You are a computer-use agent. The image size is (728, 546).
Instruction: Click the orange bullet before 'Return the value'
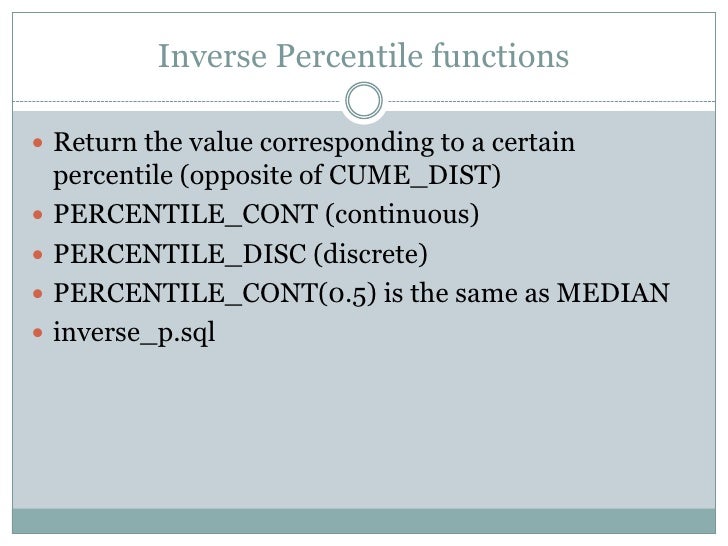point(38,143)
